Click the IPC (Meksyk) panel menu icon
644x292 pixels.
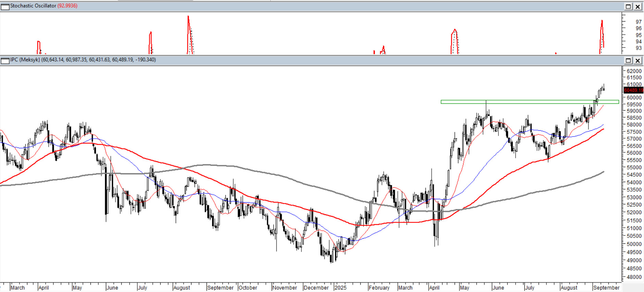pos(5,61)
